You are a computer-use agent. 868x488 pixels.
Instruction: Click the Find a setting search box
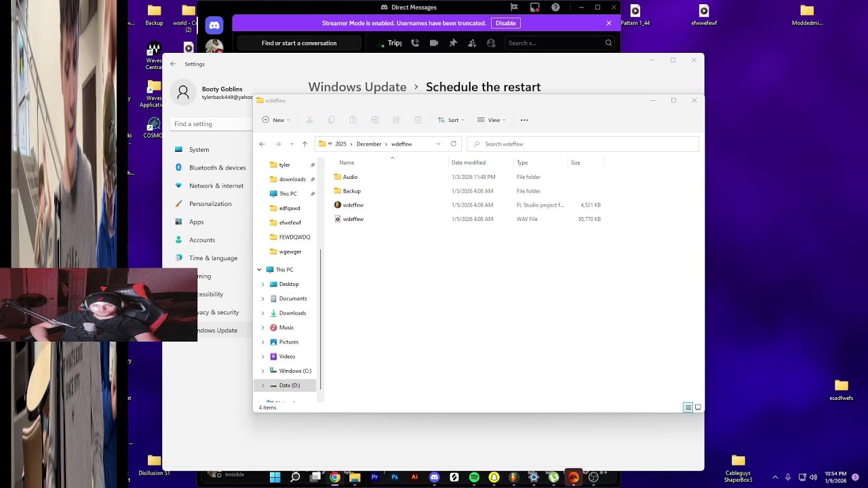pyautogui.click(x=212, y=124)
